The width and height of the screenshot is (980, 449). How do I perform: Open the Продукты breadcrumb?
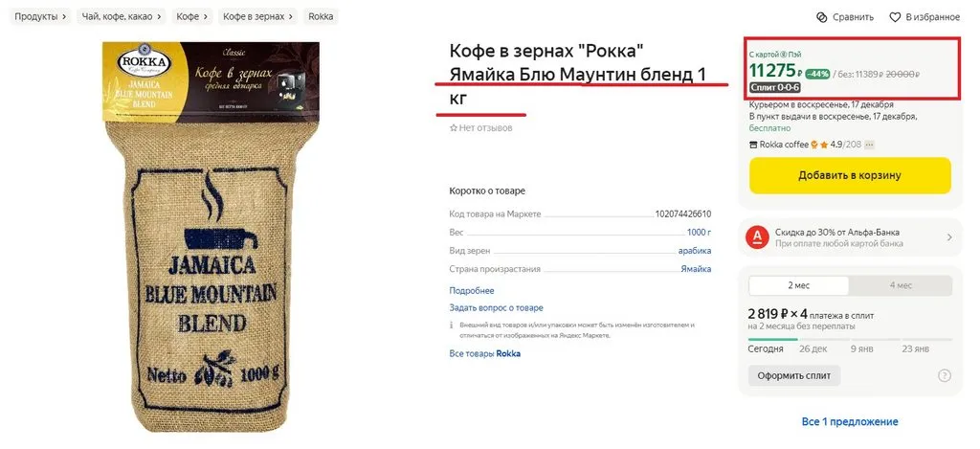pyautogui.click(x=40, y=17)
